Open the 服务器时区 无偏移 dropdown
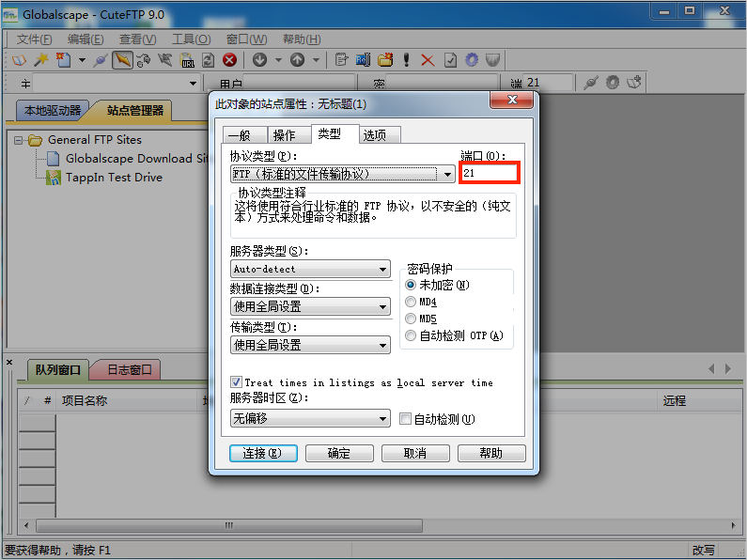The height and width of the screenshot is (560, 747). click(x=310, y=418)
